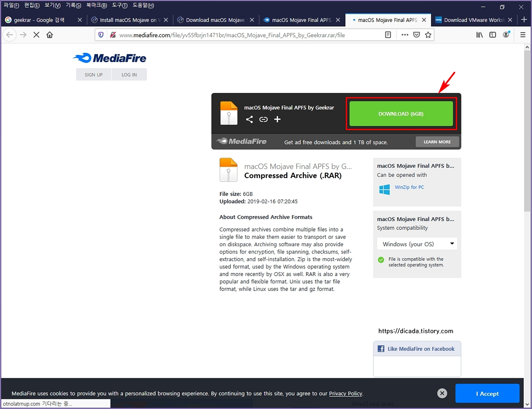This screenshot has width=532, height=409.
Task: Click Like MediaFire on Facebook
Action: 421,349
